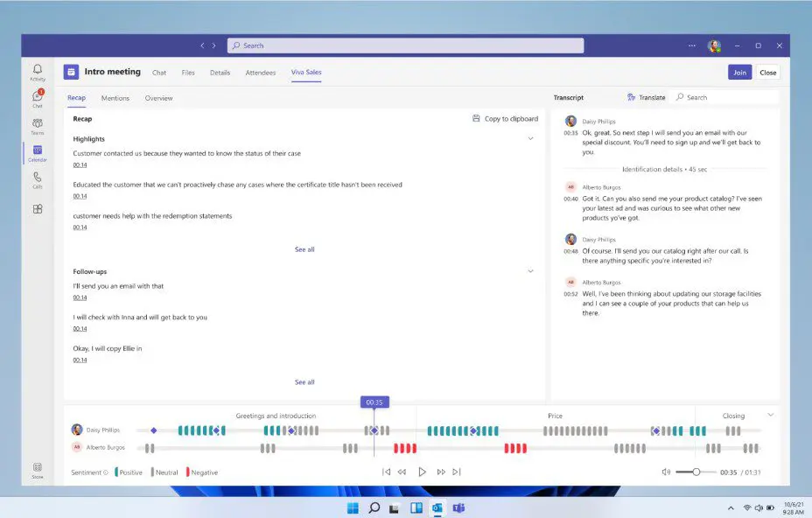Viewport: 812px width, 518px height.
Task: Click the top Search box in title bar
Action: tap(405, 45)
